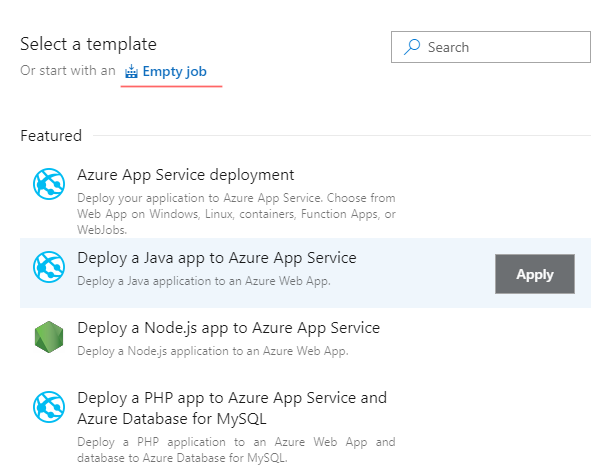Screen dimensions: 596x469
Task: Click the Deploy a Java app icon
Action: tap(49, 267)
